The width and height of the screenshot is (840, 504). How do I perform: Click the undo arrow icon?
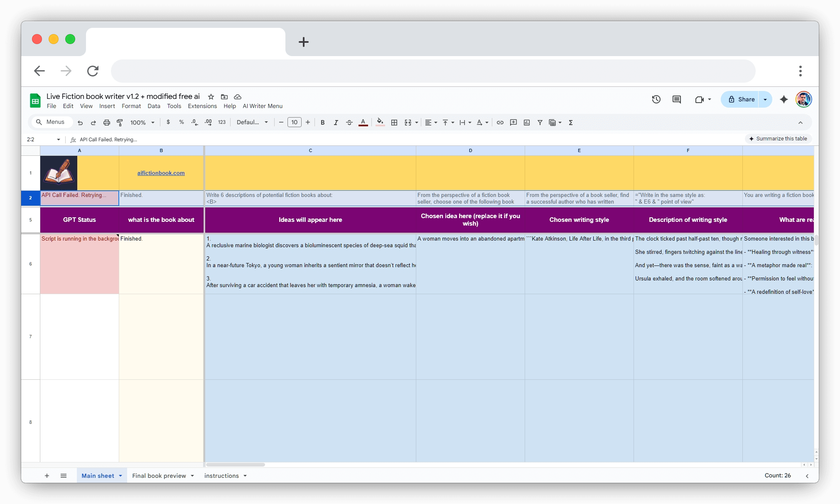80,123
